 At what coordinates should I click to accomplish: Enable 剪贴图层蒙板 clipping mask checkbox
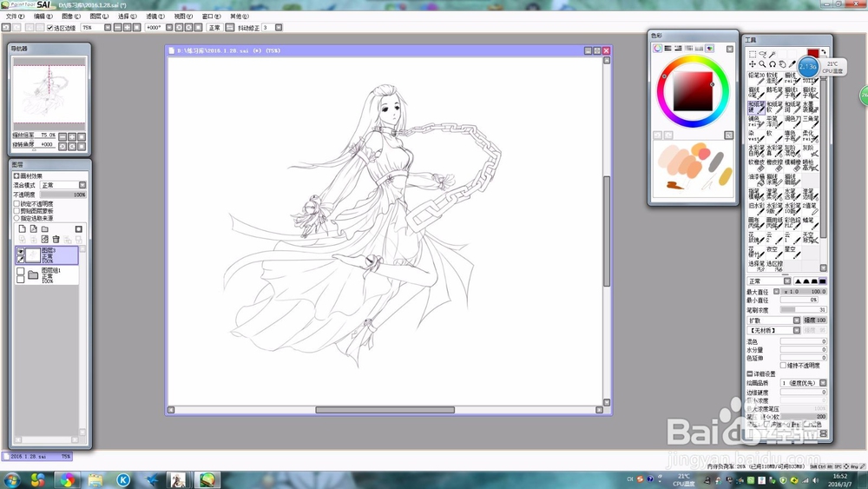16,211
